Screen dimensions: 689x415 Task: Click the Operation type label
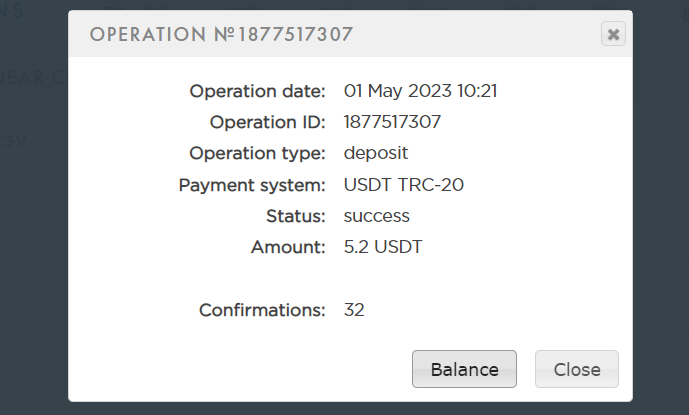[x=258, y=153]
